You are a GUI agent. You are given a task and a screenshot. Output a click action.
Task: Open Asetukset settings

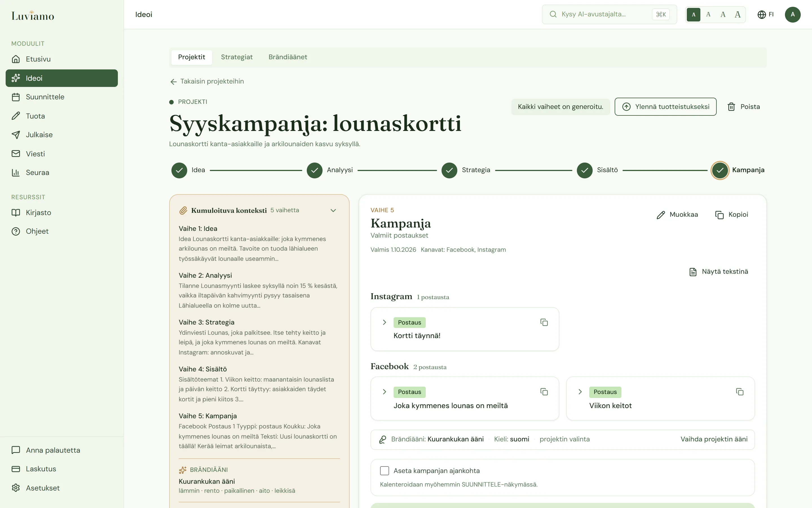click(x=62, y=488)
